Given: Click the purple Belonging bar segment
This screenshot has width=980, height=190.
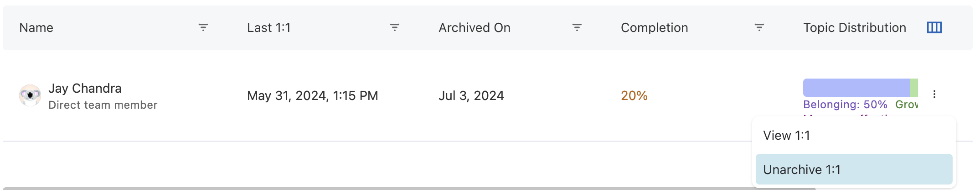Looking at the screenshot, I should [x=856, y=88].
